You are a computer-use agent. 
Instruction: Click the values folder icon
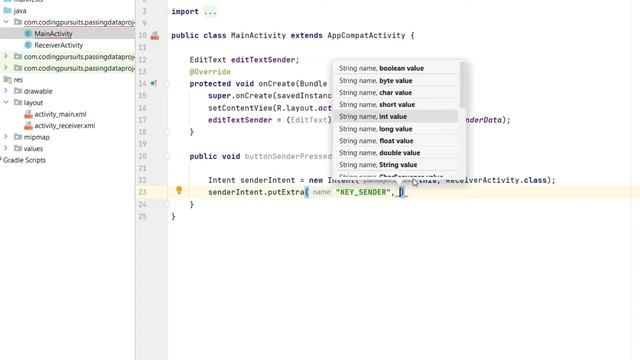(x=18, y=148)
